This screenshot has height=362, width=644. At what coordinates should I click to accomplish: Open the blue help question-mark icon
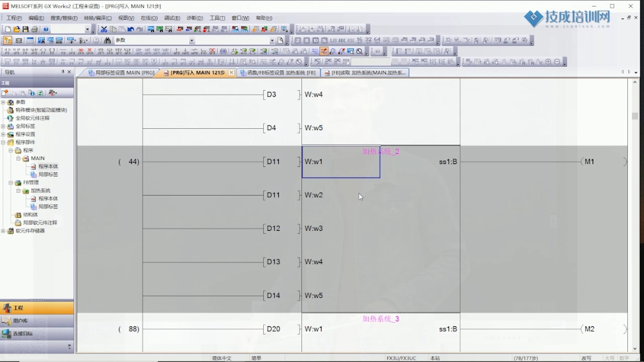[x=46, y=29]
